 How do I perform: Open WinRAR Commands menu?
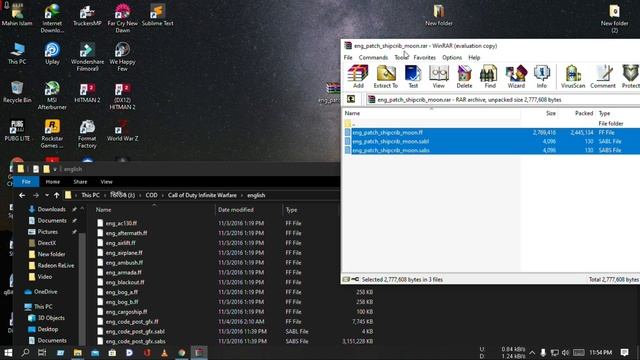coord(373,58)
